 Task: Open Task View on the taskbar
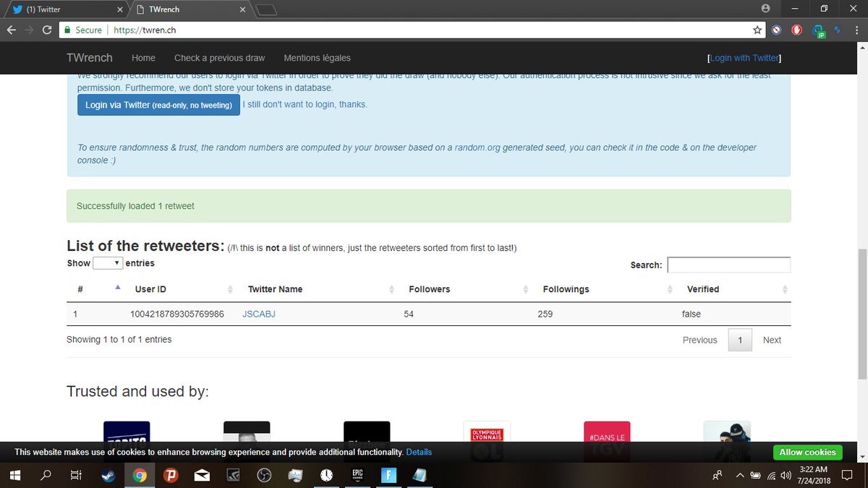point(76,475)
